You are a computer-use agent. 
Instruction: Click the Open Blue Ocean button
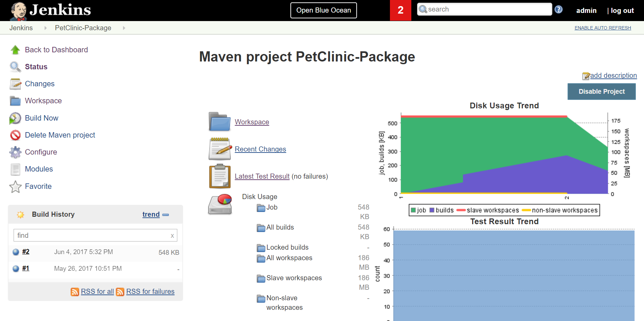tap(324, 11)
